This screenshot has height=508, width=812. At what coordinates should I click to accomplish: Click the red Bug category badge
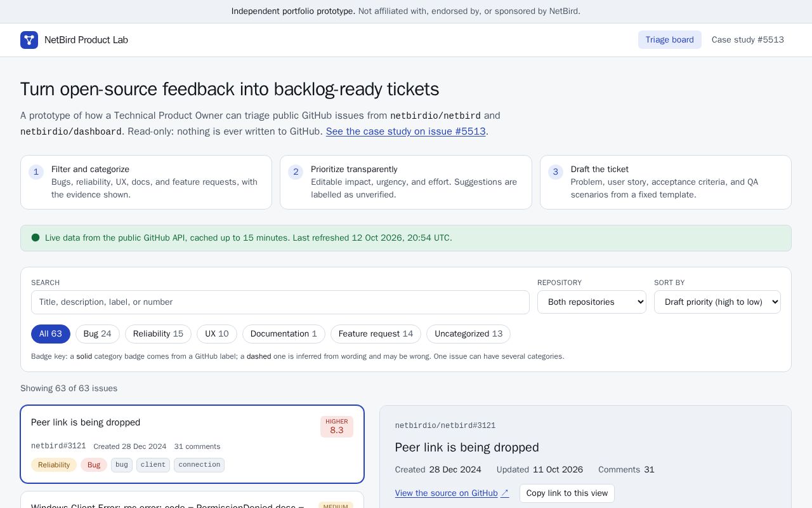[94, 465]
